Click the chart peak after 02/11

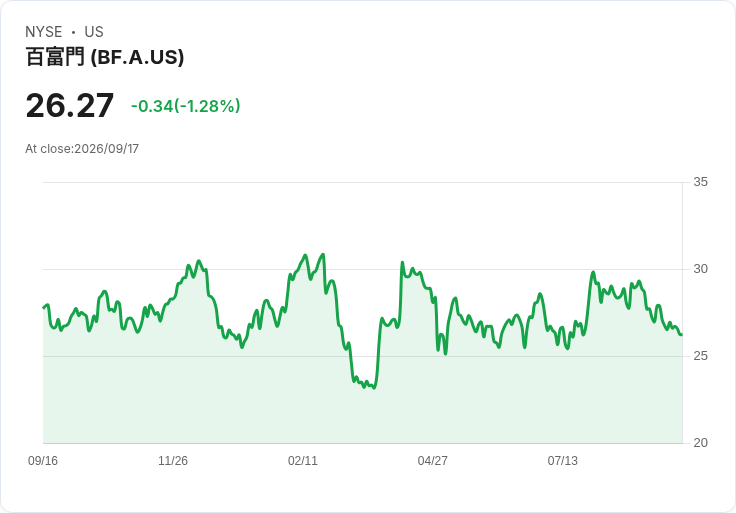(x=322, y=254)
